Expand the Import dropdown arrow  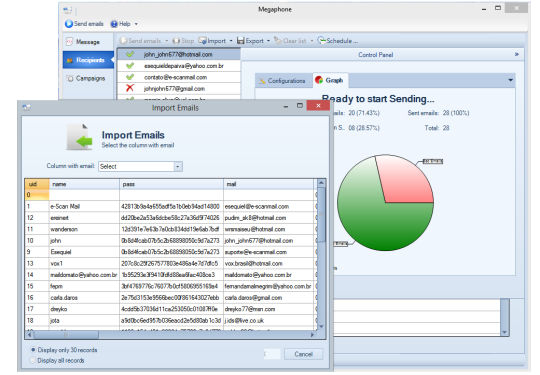231,41
